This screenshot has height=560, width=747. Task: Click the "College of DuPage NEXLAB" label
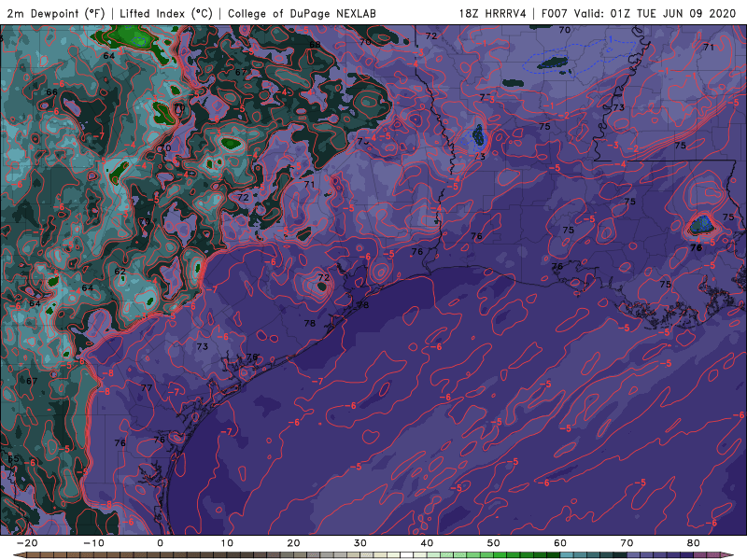302,13
